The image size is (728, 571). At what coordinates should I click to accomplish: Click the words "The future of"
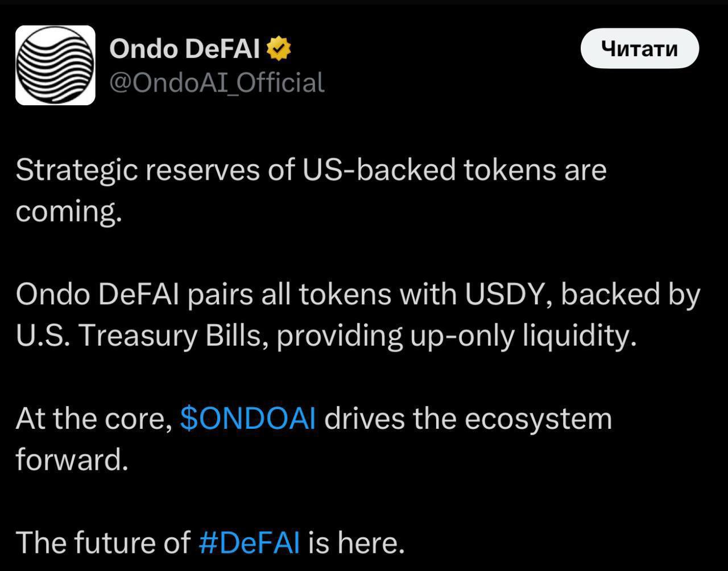point(102,543)
